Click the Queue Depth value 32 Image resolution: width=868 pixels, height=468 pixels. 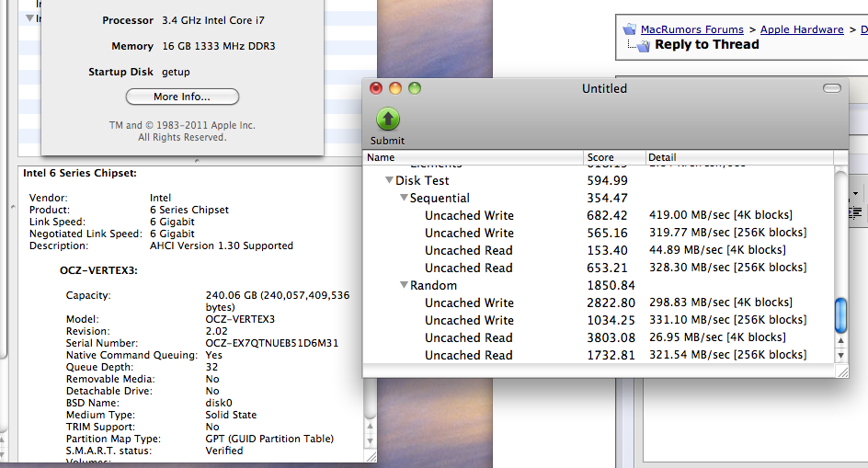[211, 367]
